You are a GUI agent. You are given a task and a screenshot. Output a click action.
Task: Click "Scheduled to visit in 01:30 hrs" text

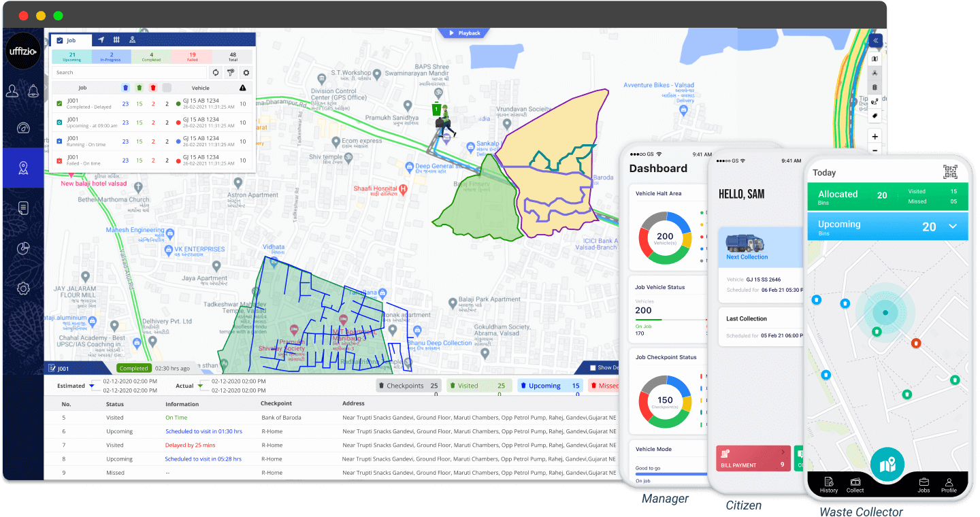(x=204, y=431)
